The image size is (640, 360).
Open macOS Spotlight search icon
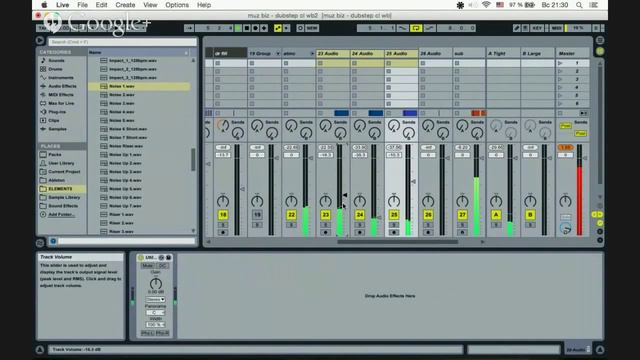click(x=579, y=5)
